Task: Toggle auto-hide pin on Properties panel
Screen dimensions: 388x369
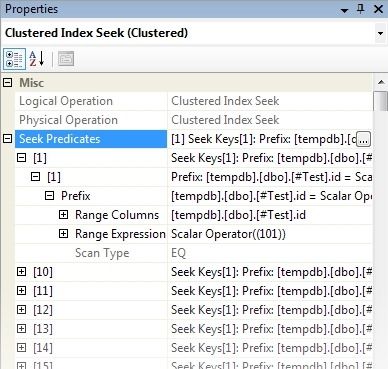Action: (360, 9)
